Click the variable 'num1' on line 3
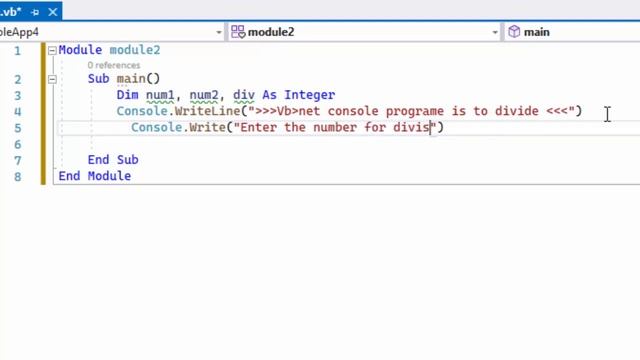Image resolution: width=640 pixels, height=360 pixels. coord(160,95)
